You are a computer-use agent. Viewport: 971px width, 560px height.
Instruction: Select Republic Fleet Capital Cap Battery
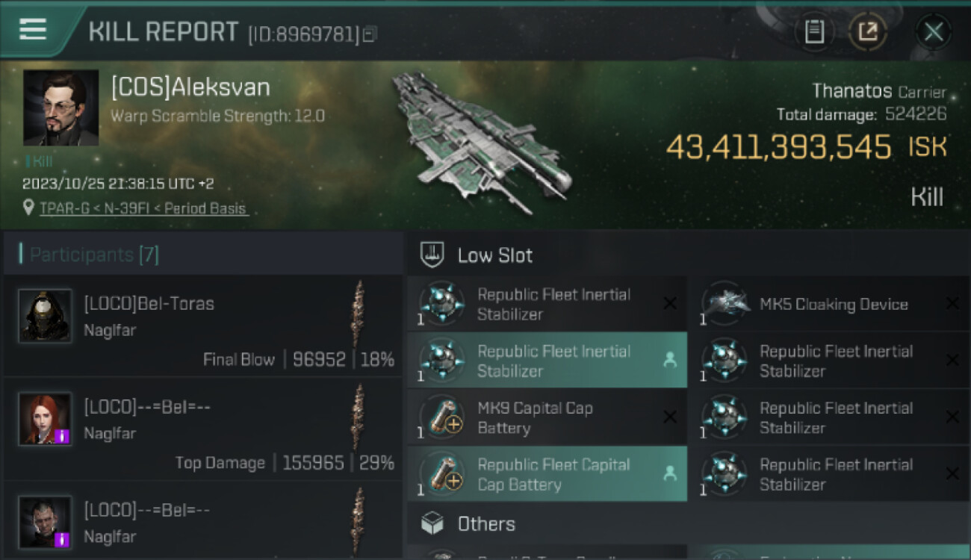(553, 474)
